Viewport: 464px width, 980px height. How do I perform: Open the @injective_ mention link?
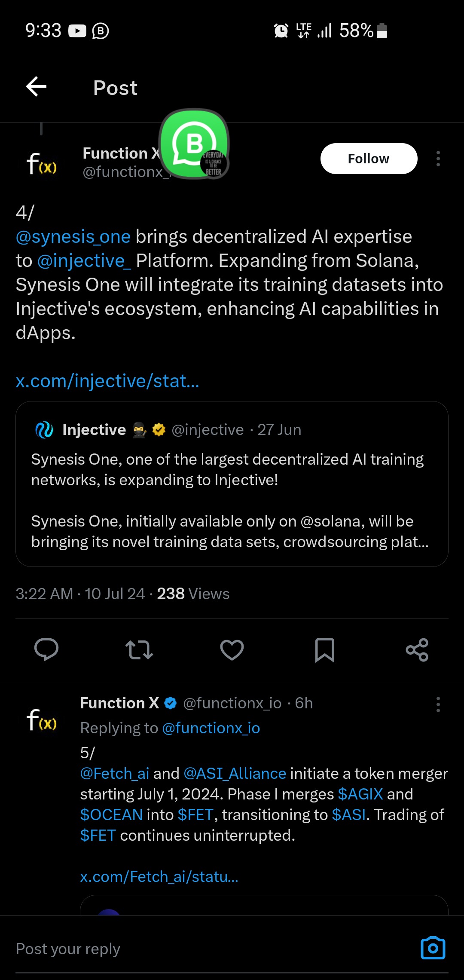pyautogui.click(x=84, y=261)
